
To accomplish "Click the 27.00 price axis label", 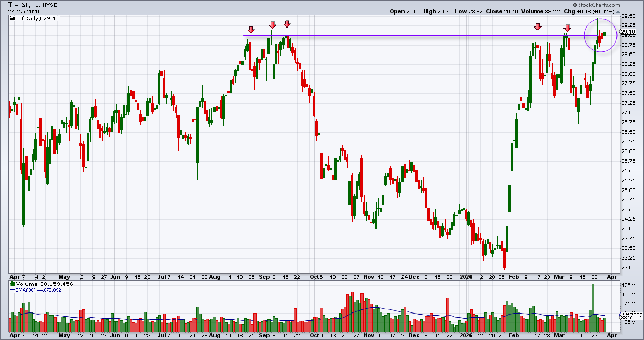I will pyautogui.click(x=628, y=113).
